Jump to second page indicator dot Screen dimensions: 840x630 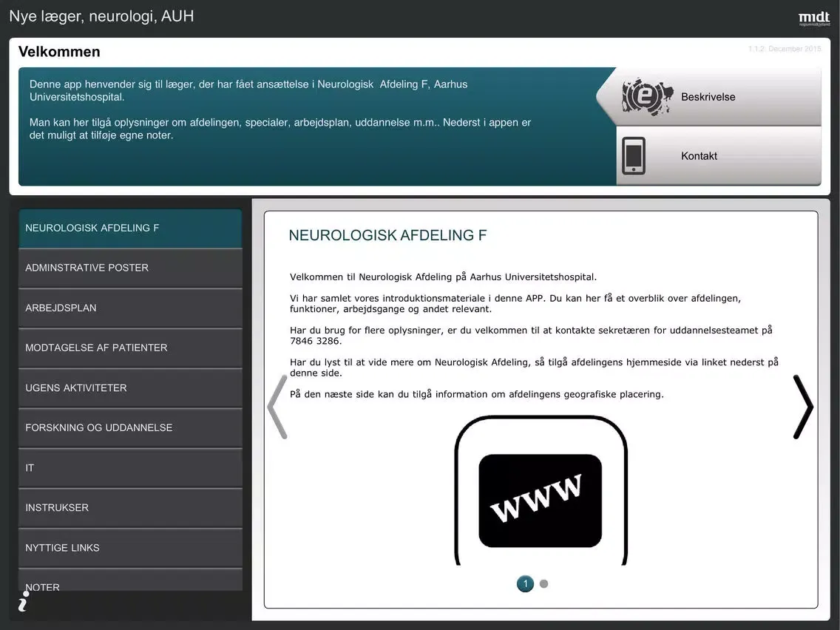[543, 584]
